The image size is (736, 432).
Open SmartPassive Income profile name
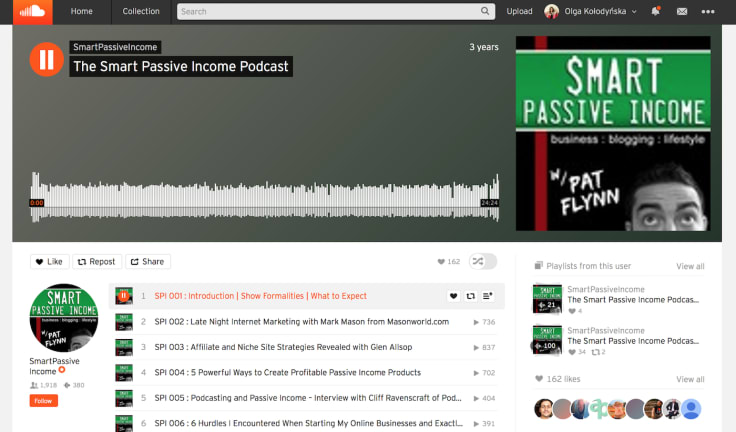click(x=54, y=366)
